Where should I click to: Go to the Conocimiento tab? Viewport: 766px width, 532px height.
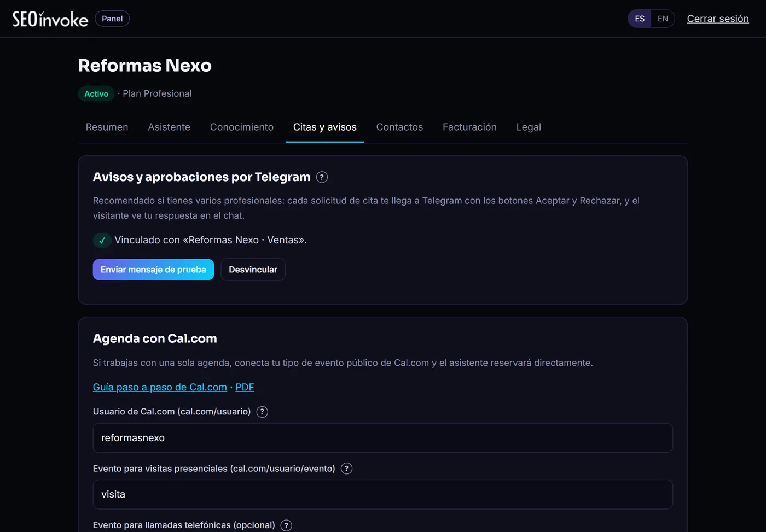click(x=242, y=127)
